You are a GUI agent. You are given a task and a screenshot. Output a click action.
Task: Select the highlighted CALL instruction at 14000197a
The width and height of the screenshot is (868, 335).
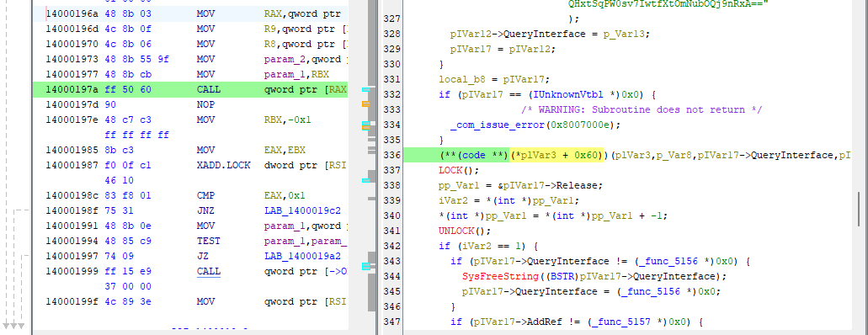click(190, 89)
